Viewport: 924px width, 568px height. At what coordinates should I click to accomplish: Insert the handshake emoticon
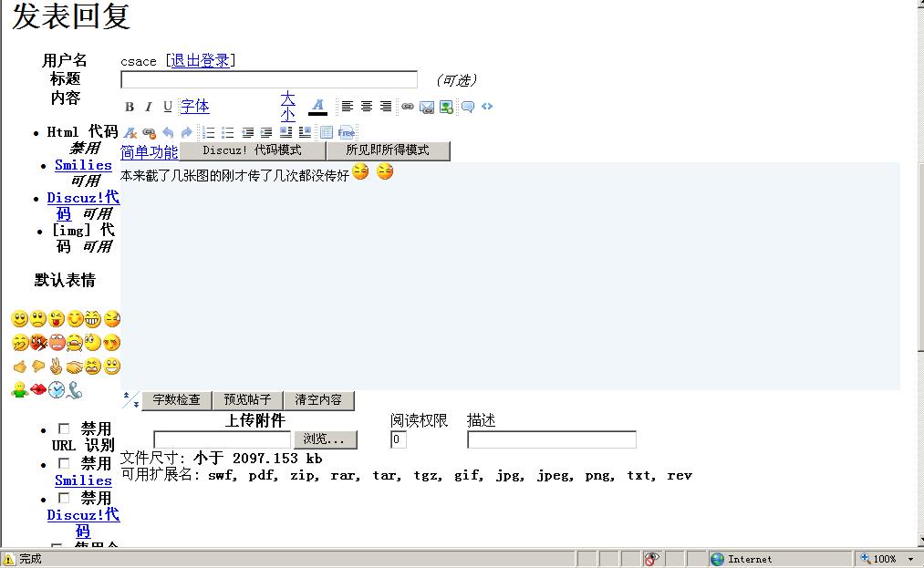[74, 367]
